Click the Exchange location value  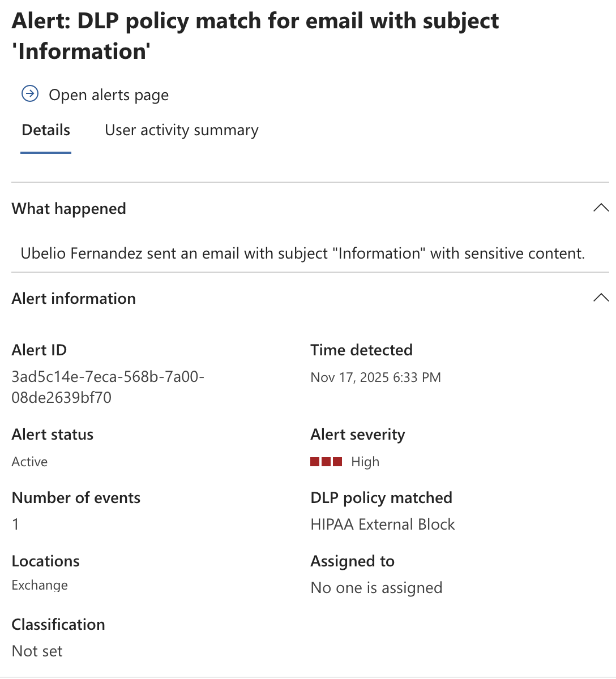[40, 585]
